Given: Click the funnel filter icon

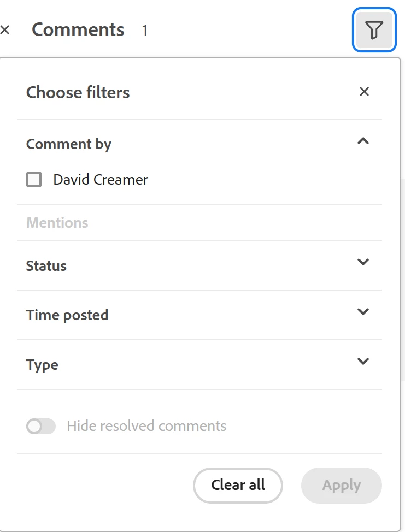Looking at the screenshot, I should (x=374, y=30).
